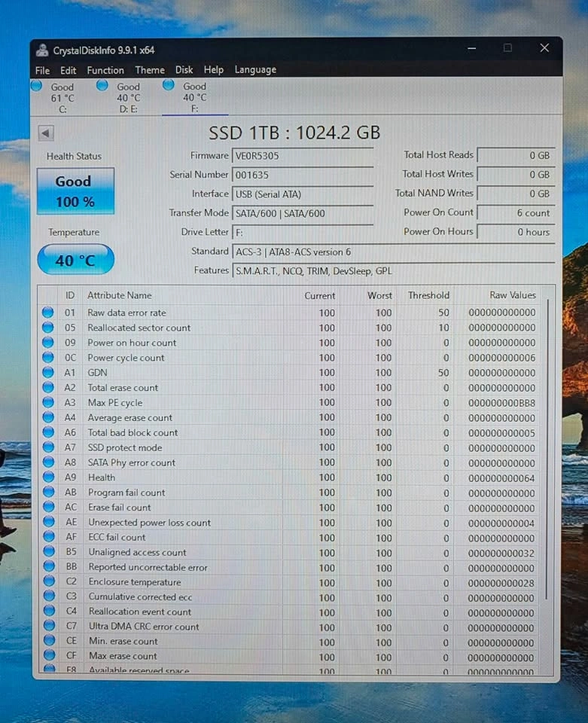588x723 pixels.
Task: Click the Power On Hours value 0 hours
Action: 516,232
